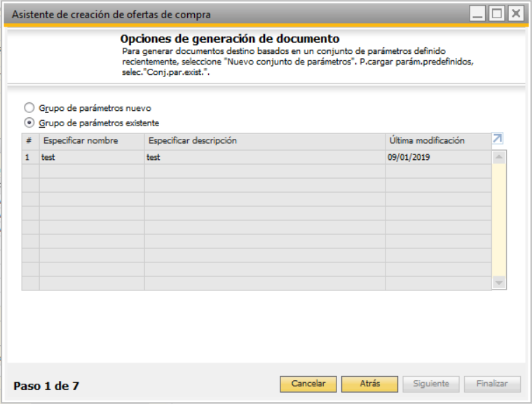
Task: Maximize the wizard window
Action: coord(497,13)
